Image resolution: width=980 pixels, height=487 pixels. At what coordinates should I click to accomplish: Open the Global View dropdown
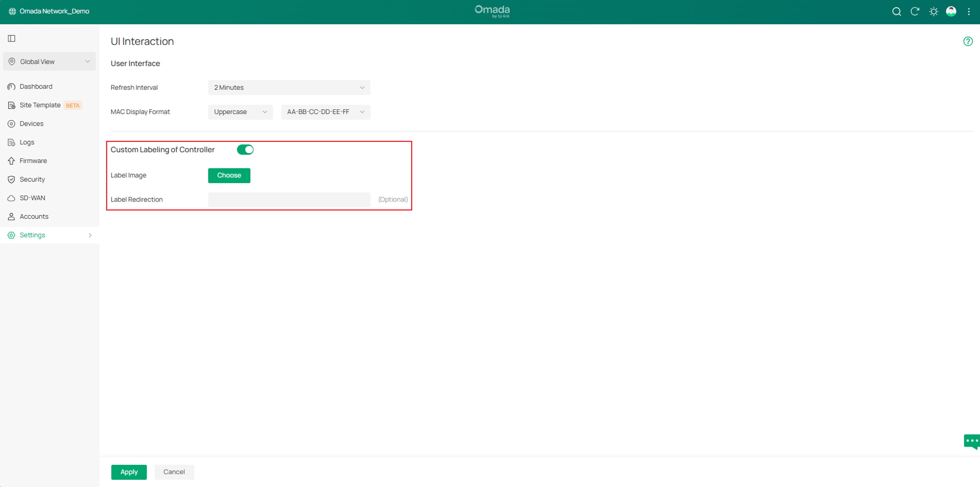[x=49, y=62]
